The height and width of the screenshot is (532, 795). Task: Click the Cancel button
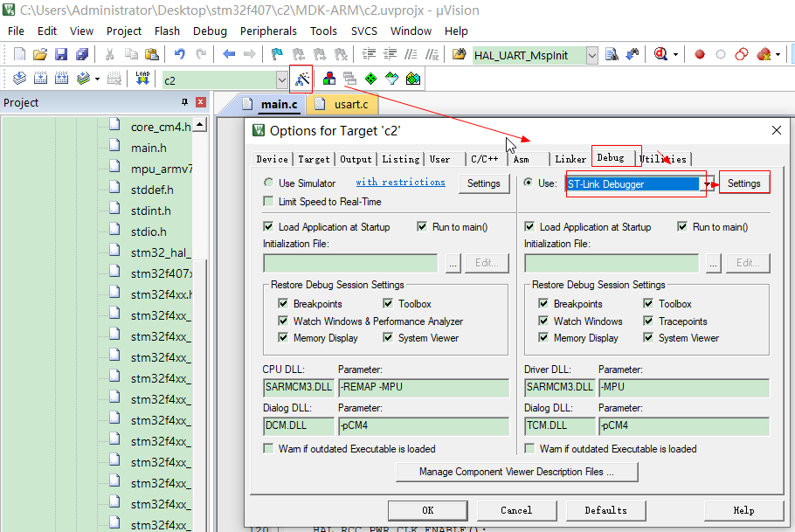pos(516,510)
